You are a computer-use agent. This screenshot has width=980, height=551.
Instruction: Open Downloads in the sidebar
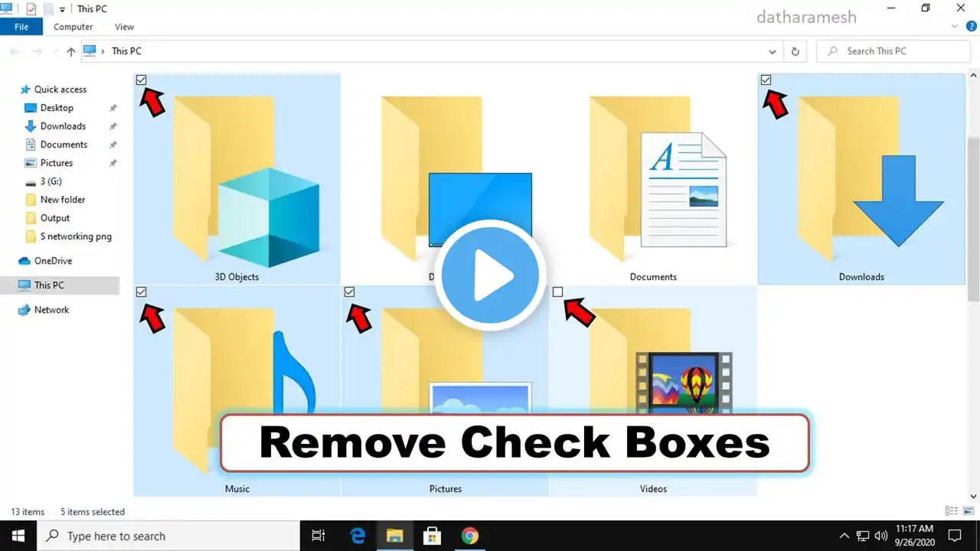point(63,126)
